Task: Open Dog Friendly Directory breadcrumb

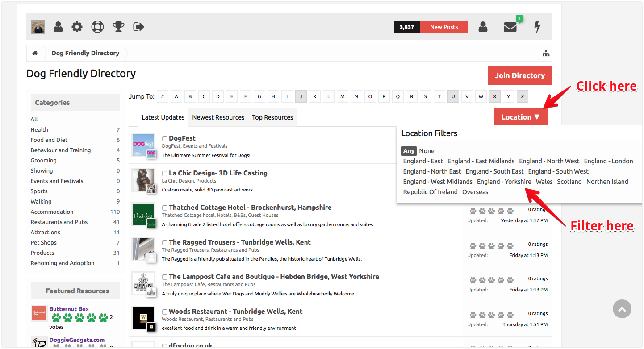Action: click(x=85, y=53)
